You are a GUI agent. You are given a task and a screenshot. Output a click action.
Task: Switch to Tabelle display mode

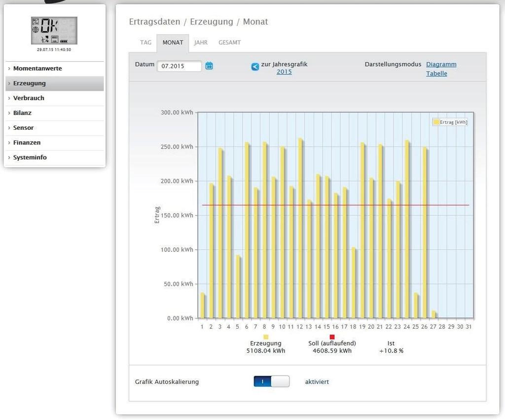pos(436,74)
